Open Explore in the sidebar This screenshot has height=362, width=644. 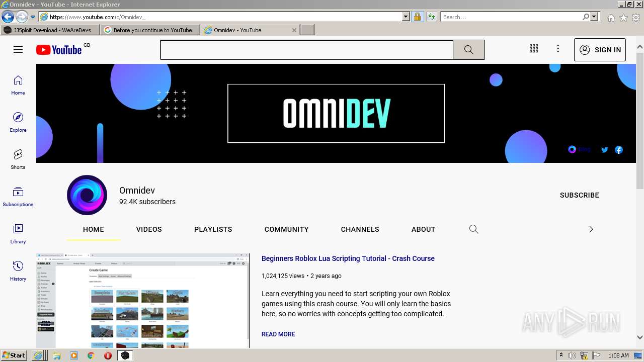(x=18, y=122)
